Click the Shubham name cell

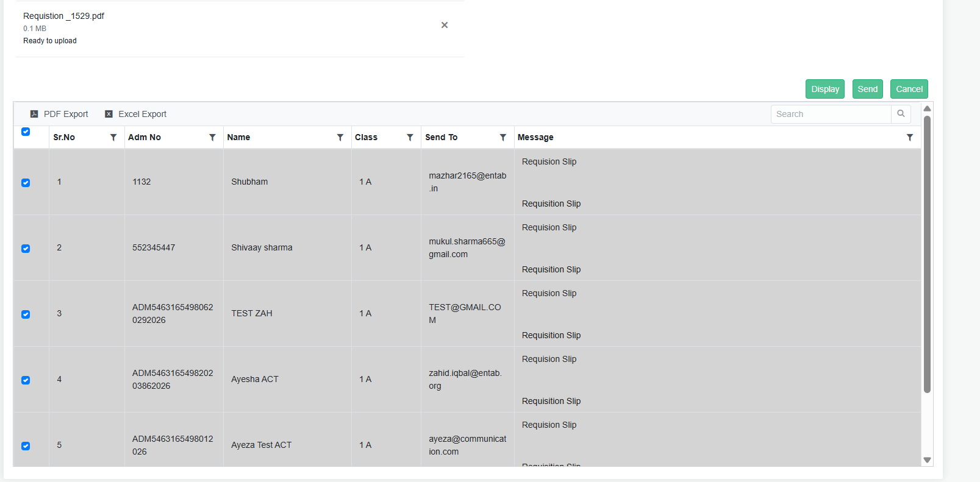[287, 182]
